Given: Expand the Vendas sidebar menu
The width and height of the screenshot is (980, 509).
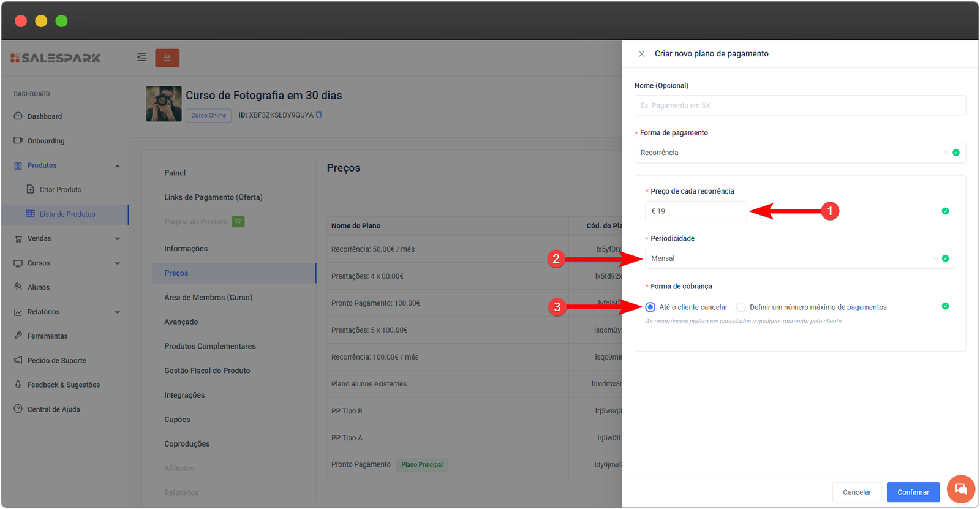Looking at the screenshot, I should point(66,239).
